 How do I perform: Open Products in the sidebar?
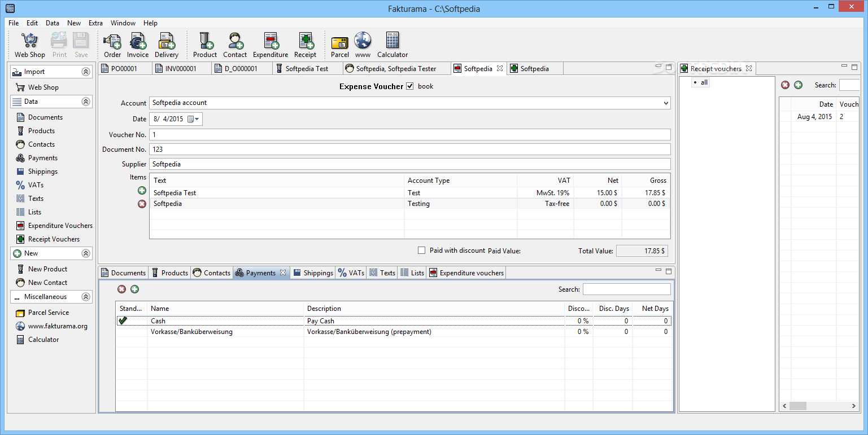[35, 131]
